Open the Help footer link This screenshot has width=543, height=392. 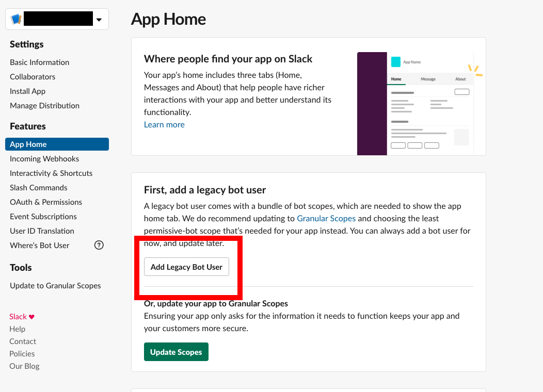coord(18,329)
